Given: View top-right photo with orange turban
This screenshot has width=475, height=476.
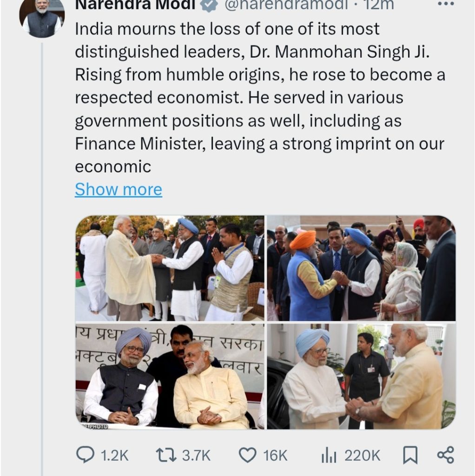Looking at the screenshot, I should [x=361, y=268].
